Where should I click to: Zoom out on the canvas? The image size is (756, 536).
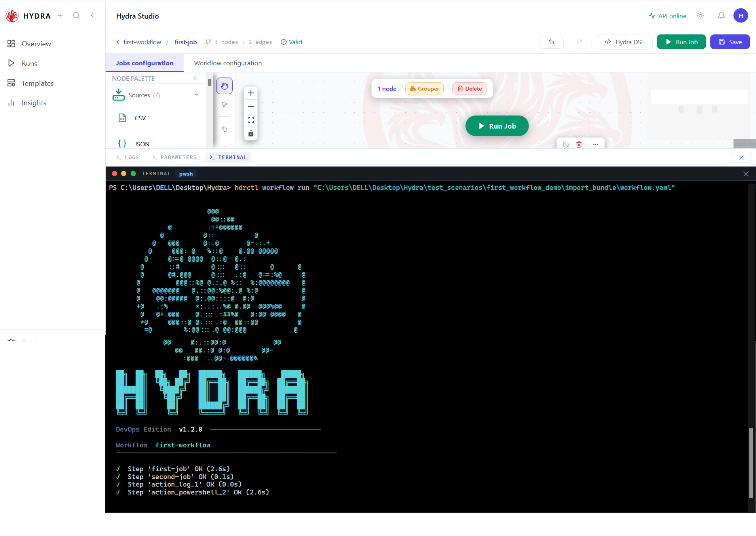pyautogui.click(x=251, y=106)
